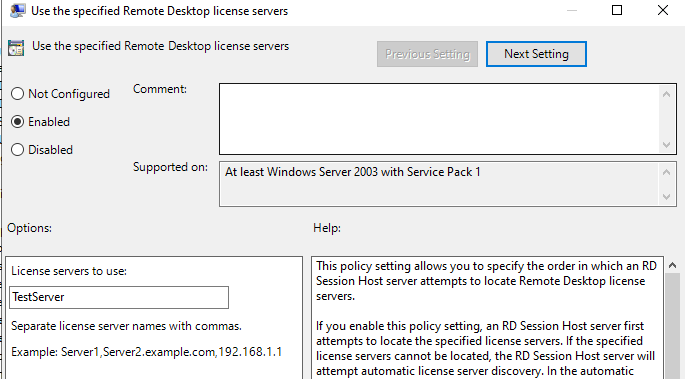
Task: Minimize the policy setting window
Action: 571,10
